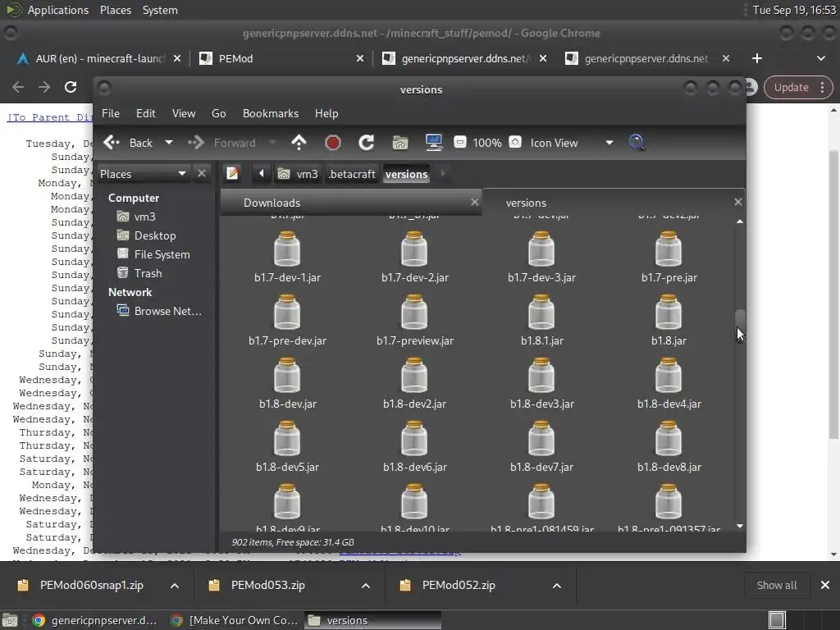Screen dimensions: 840x630
Task: Open the Back history dropdown arrow
Action: tap(169, 143)
